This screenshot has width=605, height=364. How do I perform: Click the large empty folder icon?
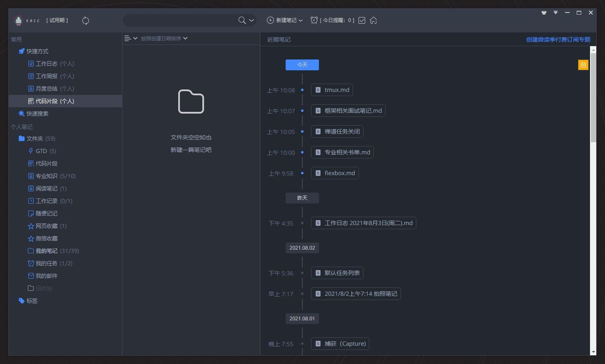[x=191, y=102]
